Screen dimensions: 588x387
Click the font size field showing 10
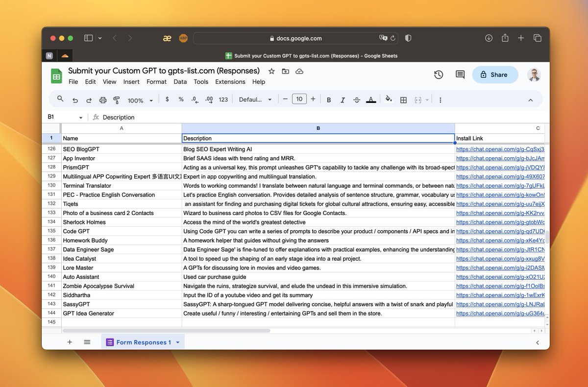(299, 99)
